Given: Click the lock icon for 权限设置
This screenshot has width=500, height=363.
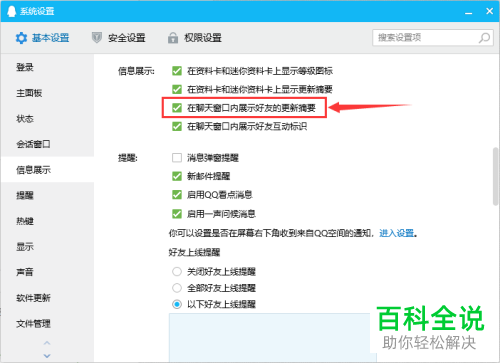Looking at the screenshot, I should (173, 38).
